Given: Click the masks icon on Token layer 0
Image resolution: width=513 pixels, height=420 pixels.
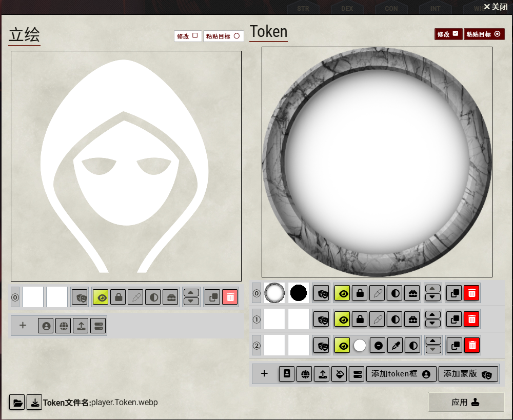Looking at the screenshot, I should [321, 293].
